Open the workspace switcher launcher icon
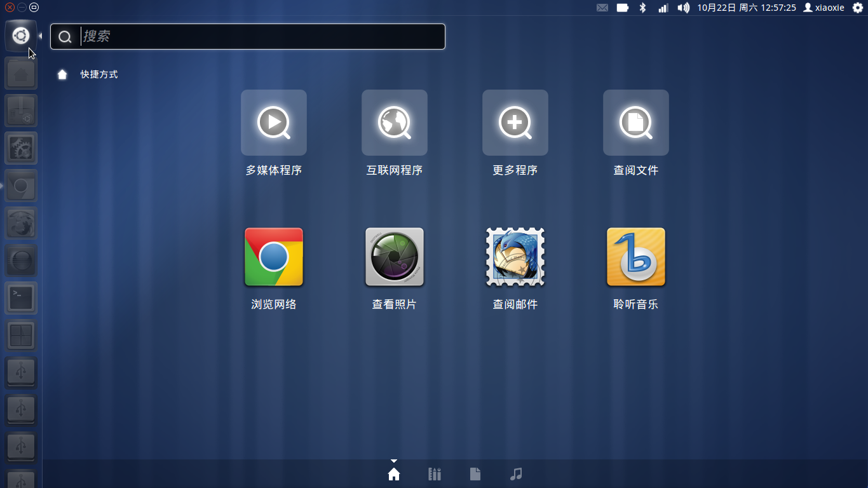 pos(21,335)
